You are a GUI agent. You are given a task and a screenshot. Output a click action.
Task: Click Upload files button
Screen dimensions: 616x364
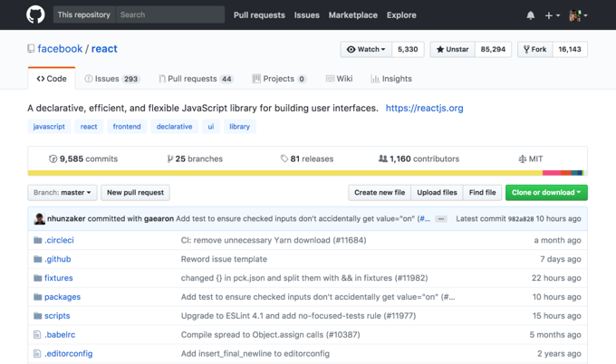point(437,192)
